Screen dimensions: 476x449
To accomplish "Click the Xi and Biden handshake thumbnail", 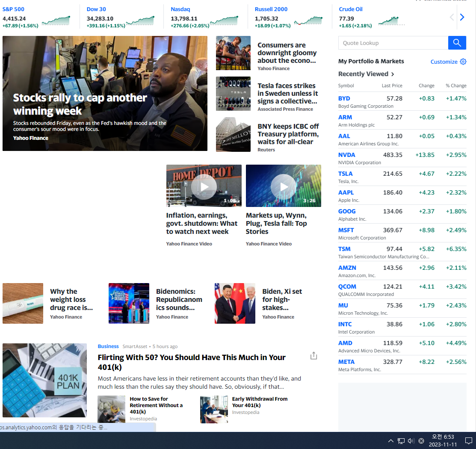I will (235, 303).
